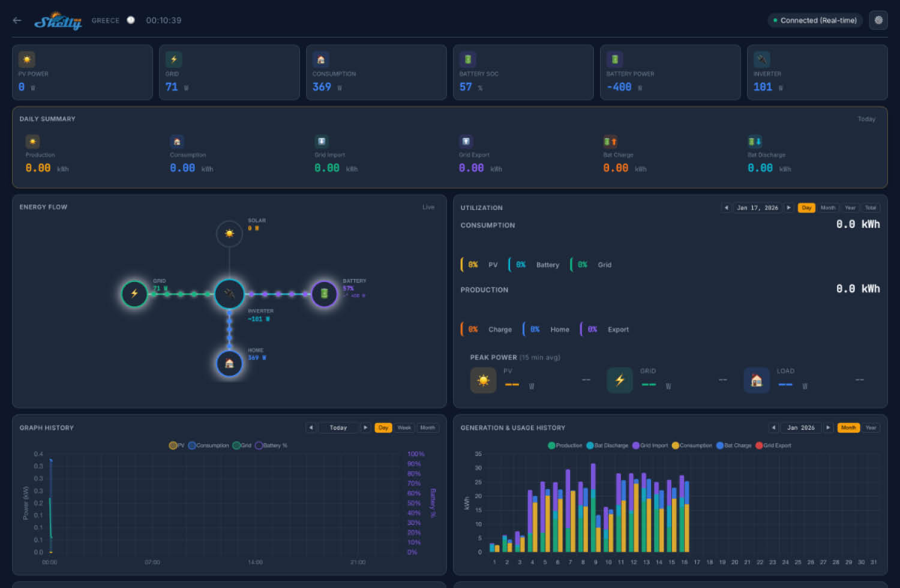Screen dimensions: 900x588
Task: Select the Home node in energy flow
Action: coord(229,364)
